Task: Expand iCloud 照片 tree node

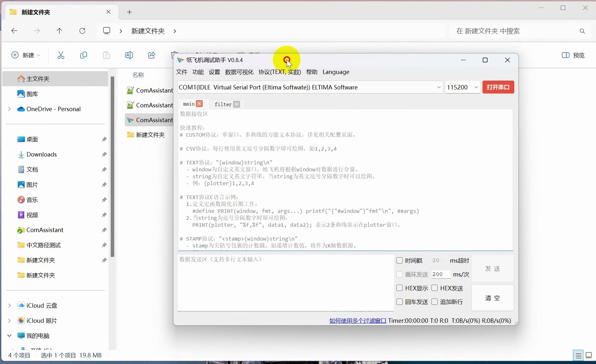Action: click(x=9, y=321)
